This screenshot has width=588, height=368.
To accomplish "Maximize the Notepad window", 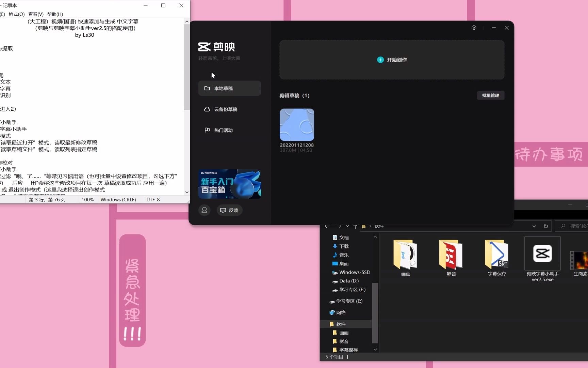I will tap(163, 5).
